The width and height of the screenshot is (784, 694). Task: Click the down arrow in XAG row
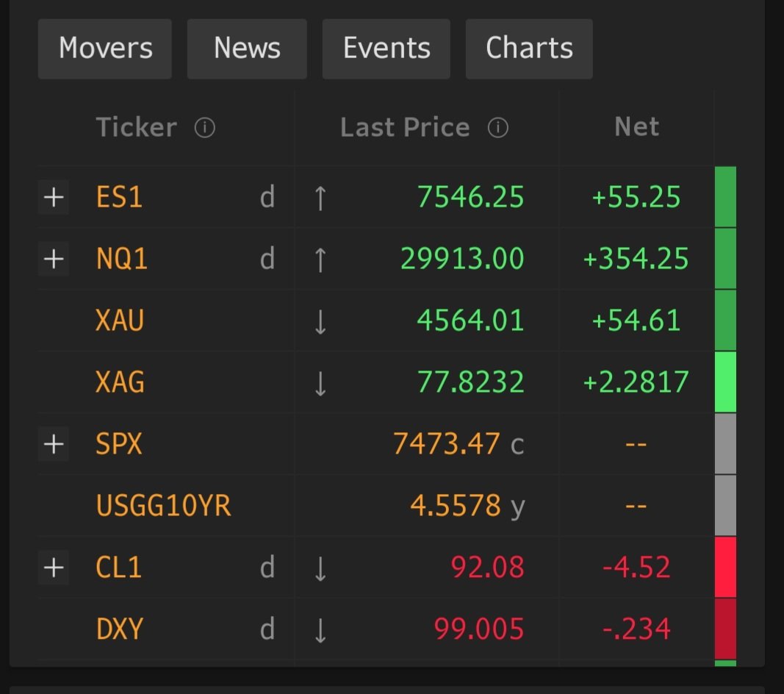click(x=320, y=383)
